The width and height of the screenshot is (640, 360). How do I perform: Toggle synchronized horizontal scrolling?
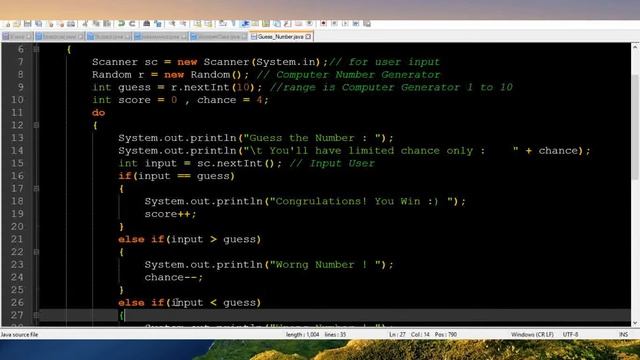(x=208, y=24)
